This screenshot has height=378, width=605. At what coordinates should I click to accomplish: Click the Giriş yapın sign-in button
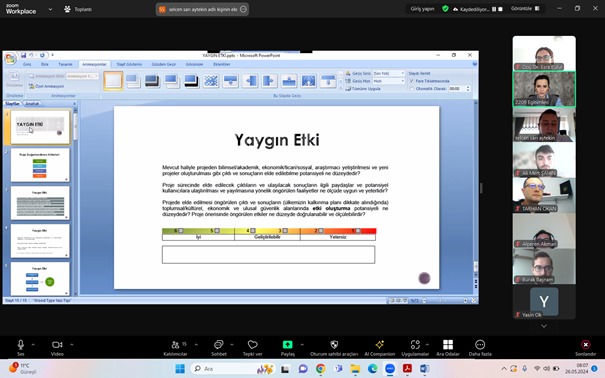(x=422, y=8)
